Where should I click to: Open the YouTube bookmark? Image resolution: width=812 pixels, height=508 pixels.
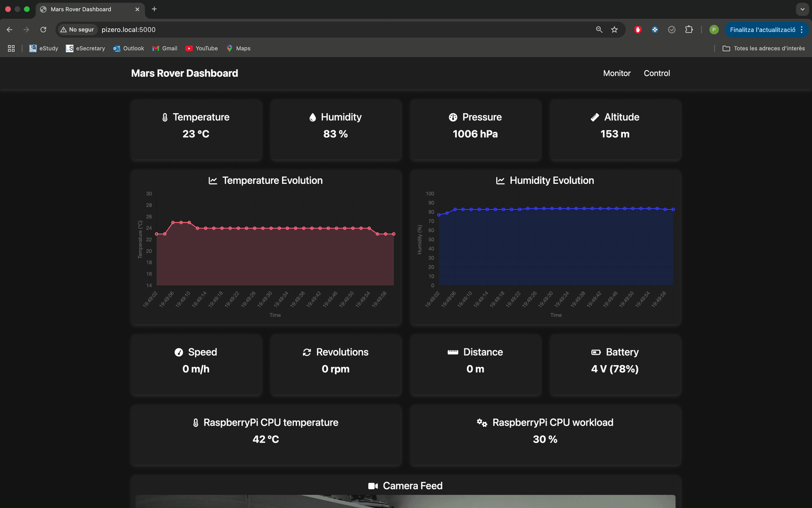pyautogui.click(x=201, y=48)
